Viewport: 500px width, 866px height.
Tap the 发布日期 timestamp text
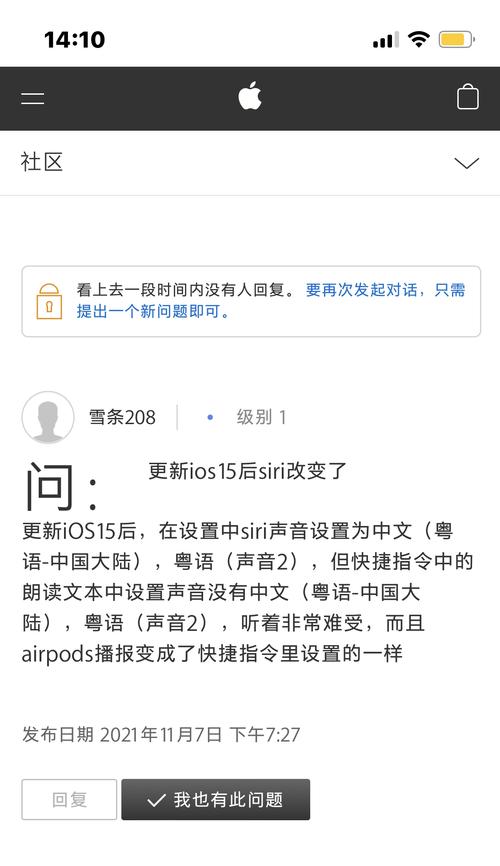click(x=161, y=735)
